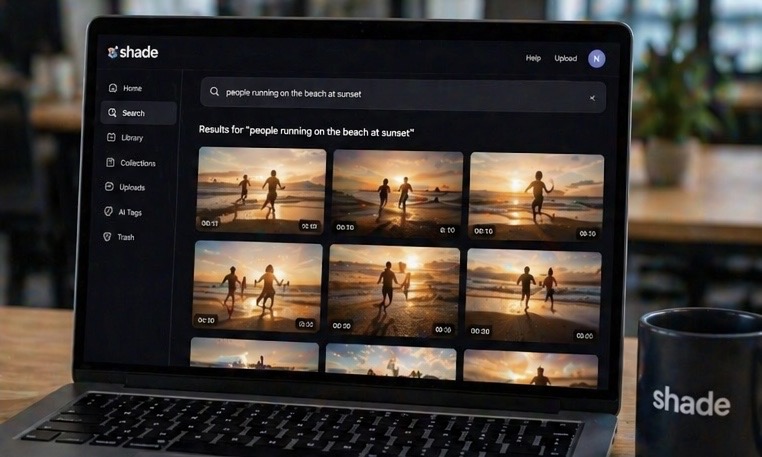Select the AI Tags shield icon
Screen dimensions: 762x457
click(108, 212)
